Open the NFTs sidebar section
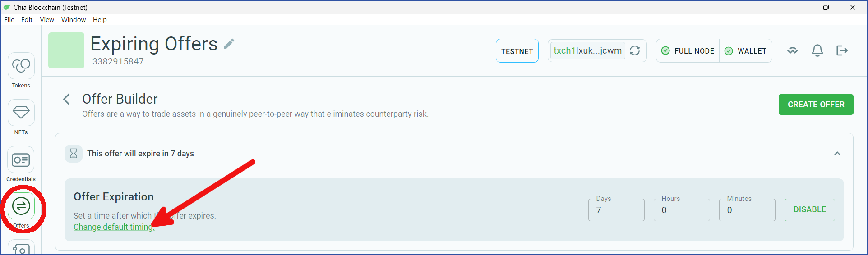 point(21,118)
